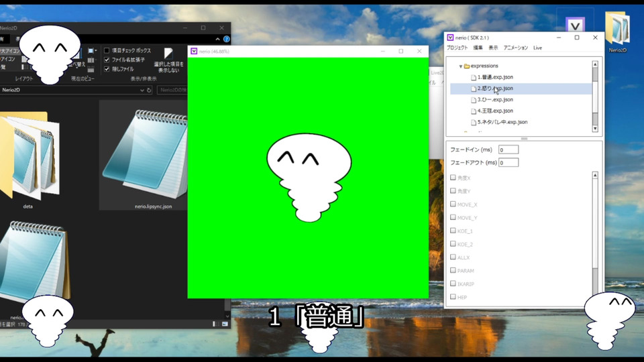Open the group-by dropdown in Explorer ribbon

pyautogui.click(x=92, y=51)
